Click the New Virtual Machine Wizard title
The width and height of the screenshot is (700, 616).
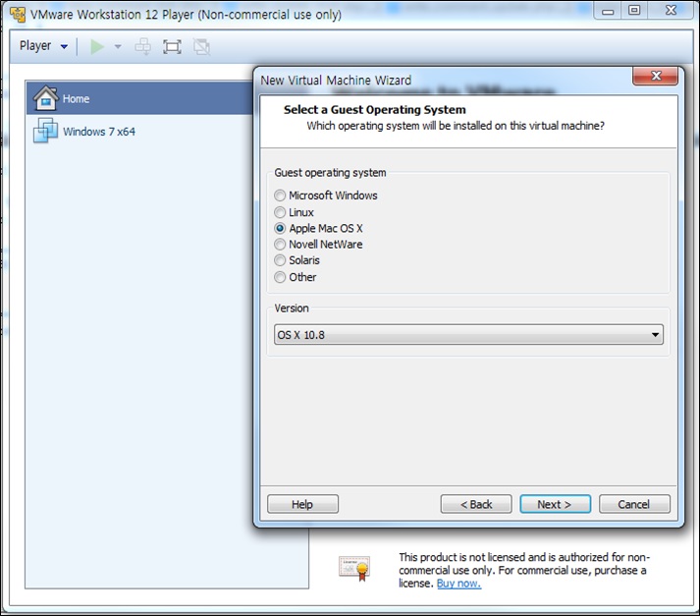click(x=336, y=81)
